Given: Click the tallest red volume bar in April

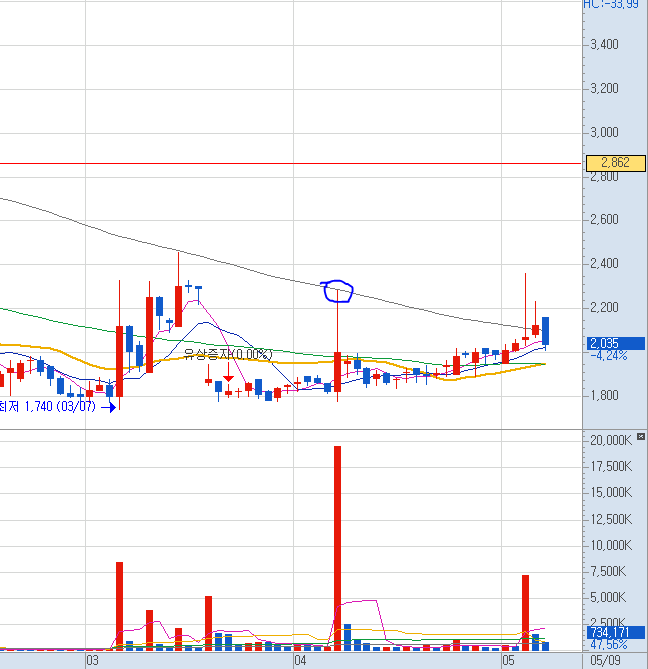Looking at the screenshot, I should coord(337,548).
